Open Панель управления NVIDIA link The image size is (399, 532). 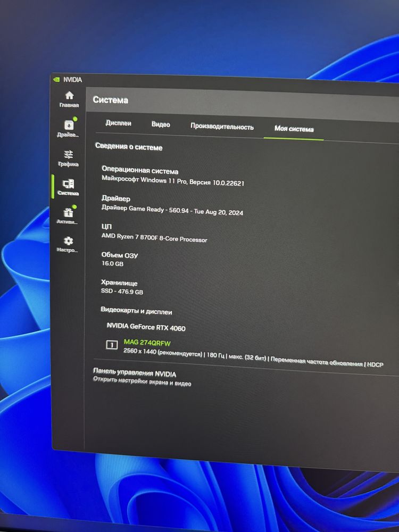tap(135, 372)
